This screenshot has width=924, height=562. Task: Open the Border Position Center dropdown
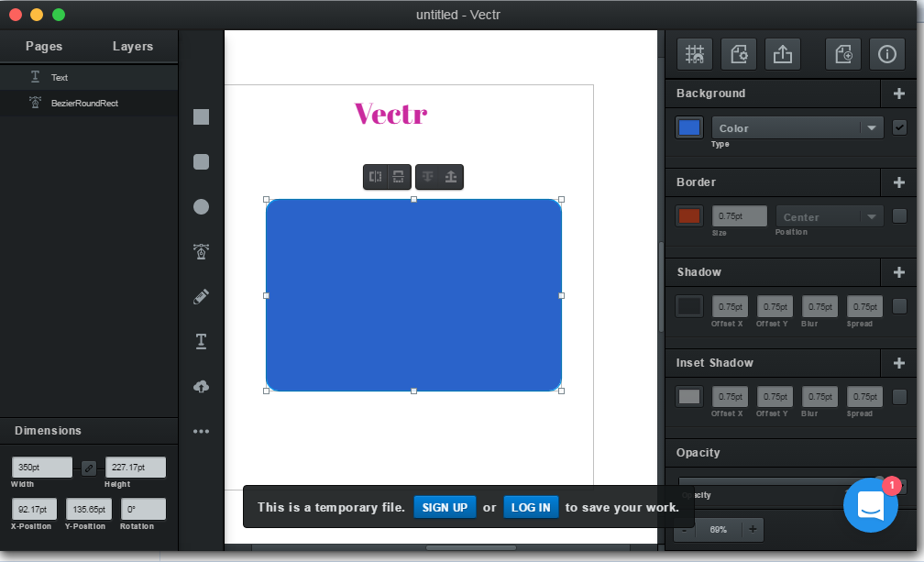(x=829, y=216)
